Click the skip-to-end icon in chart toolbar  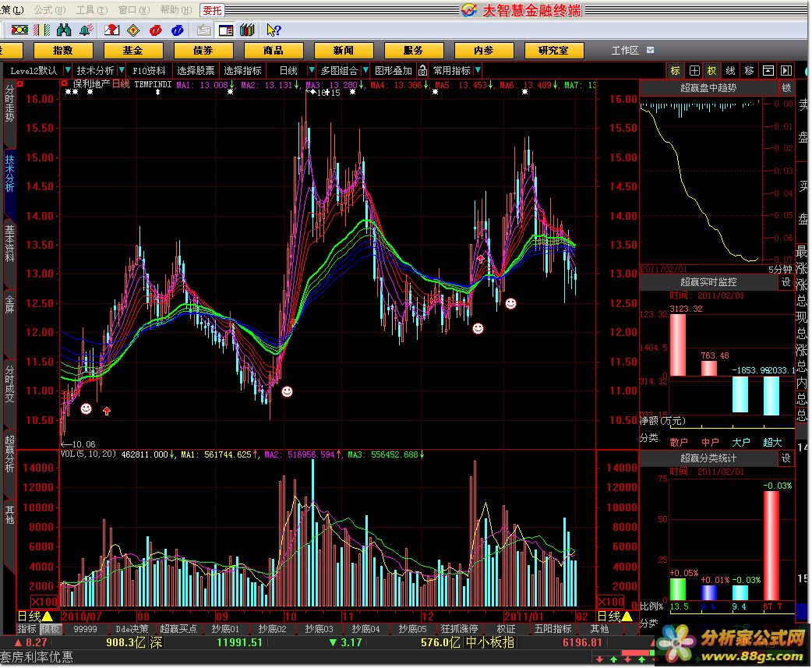click(x=786, y=70)
